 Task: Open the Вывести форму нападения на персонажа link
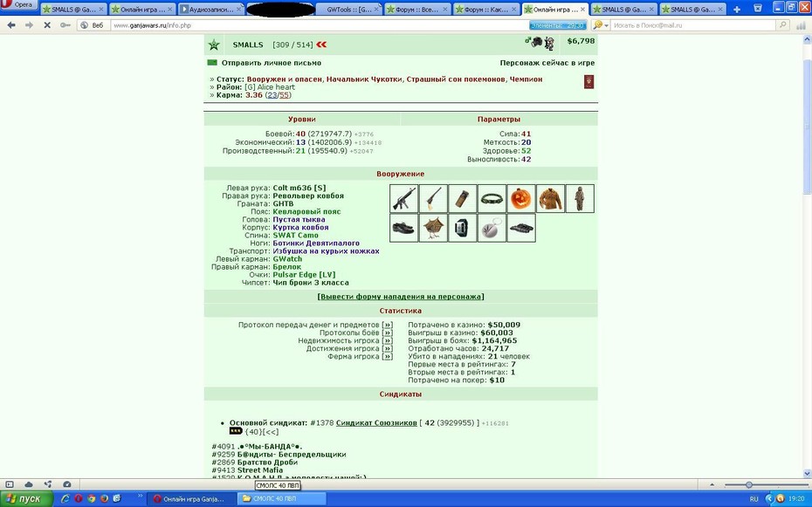click(401, 297)
